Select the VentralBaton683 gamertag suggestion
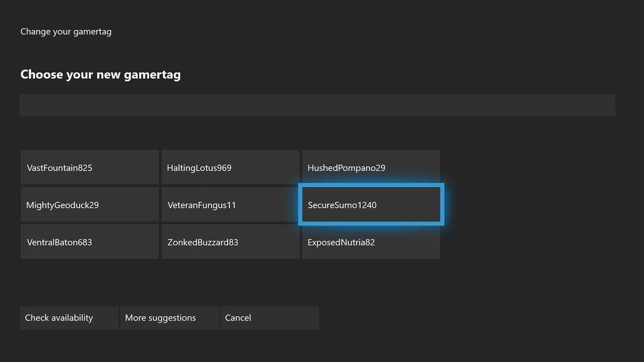 [89, 242]
